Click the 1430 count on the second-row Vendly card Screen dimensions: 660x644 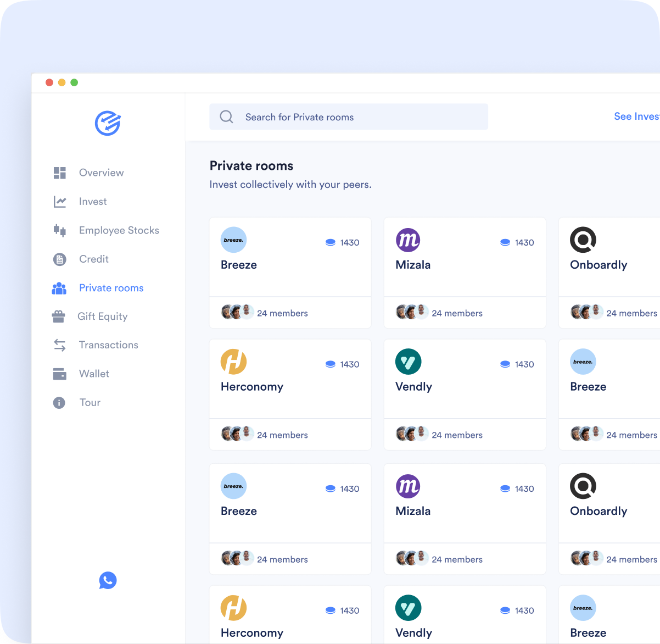tap(524, 364)
